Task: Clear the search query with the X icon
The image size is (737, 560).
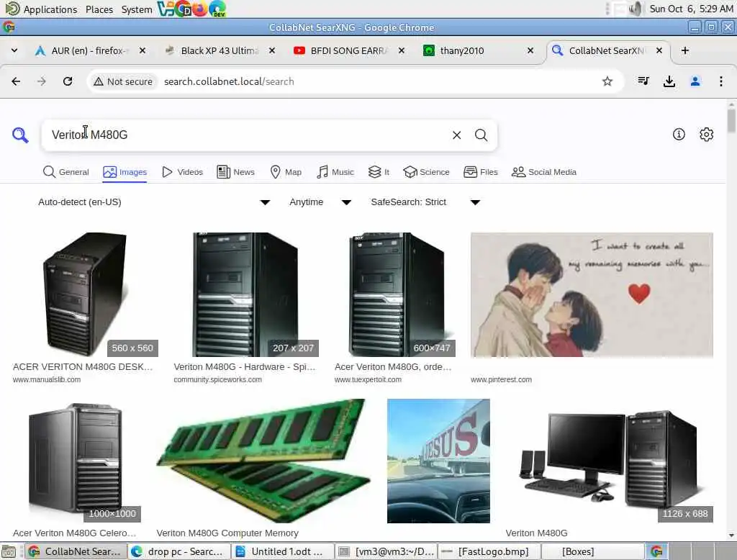Action: pyautogui.click(x=456, y=135)
